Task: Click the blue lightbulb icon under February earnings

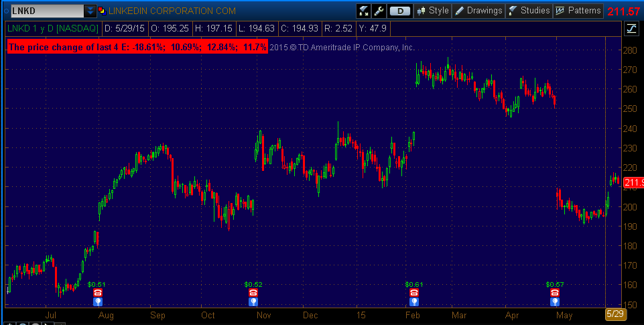Action: click(415, 302)
